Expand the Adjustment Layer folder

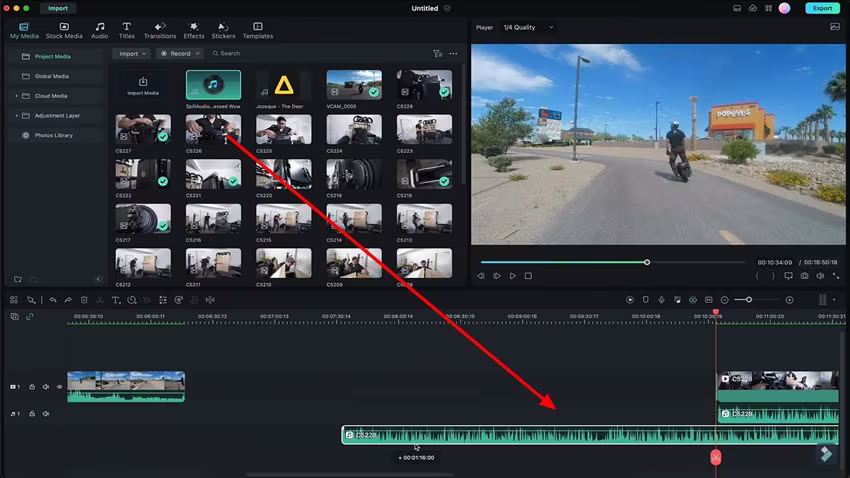click(x=16, y=115)
